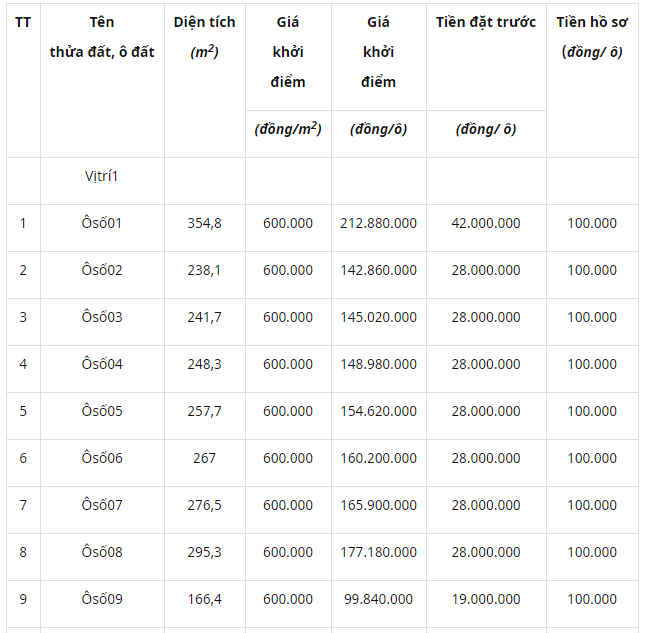Select the area value 354,8
The height and width of the screenshot is (633, 646).
204,223
